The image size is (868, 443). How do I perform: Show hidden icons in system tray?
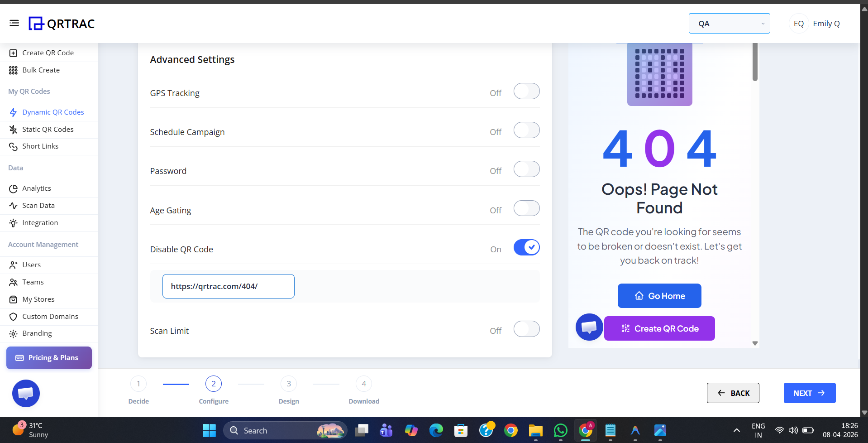pos(736,430)
